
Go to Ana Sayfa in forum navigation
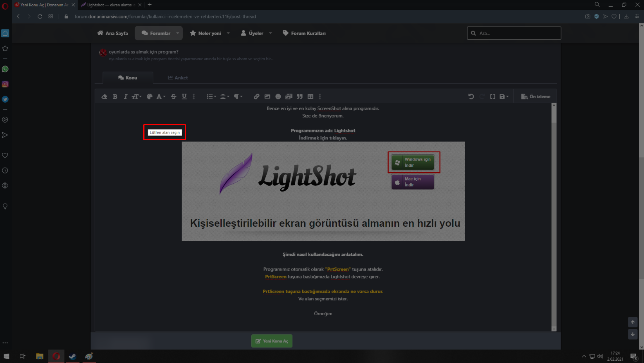(x=112, y=33)
